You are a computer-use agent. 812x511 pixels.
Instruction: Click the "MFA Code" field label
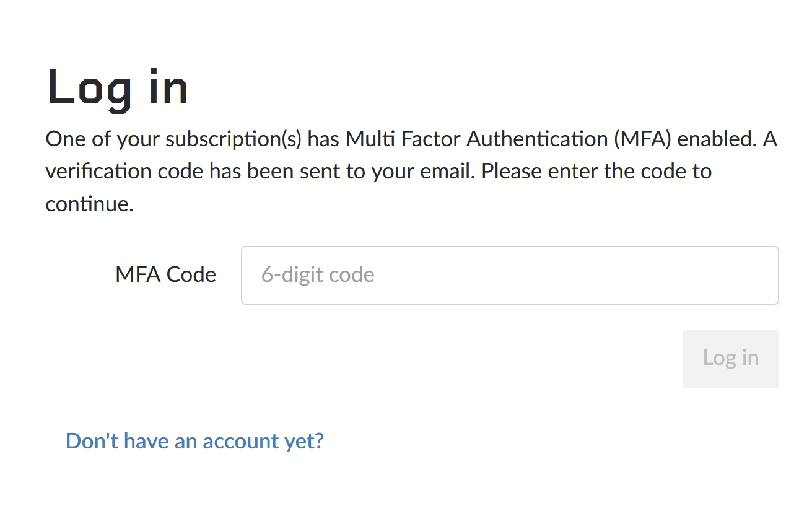click(x=165, y=274)
